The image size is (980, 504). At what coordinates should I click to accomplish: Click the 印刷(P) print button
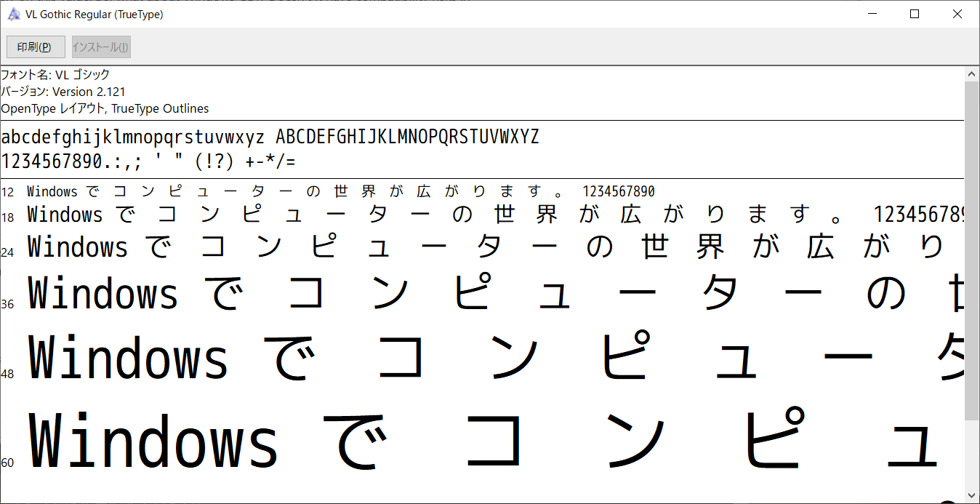click(35, 47)
